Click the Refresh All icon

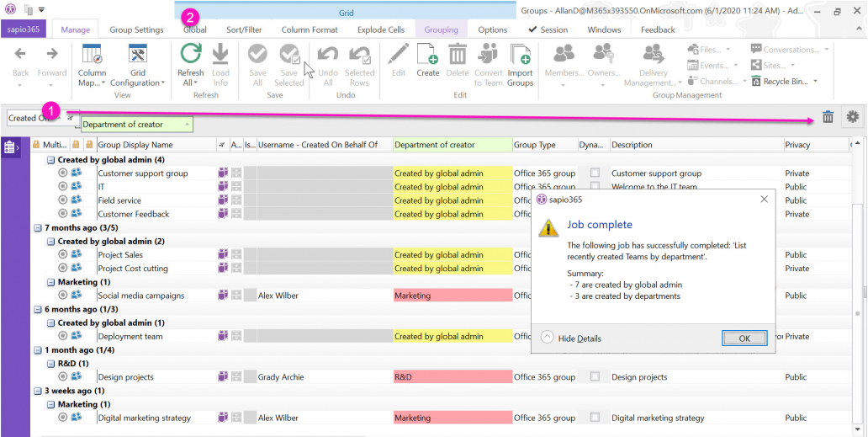pyautogui.click(x=191, y=54)
